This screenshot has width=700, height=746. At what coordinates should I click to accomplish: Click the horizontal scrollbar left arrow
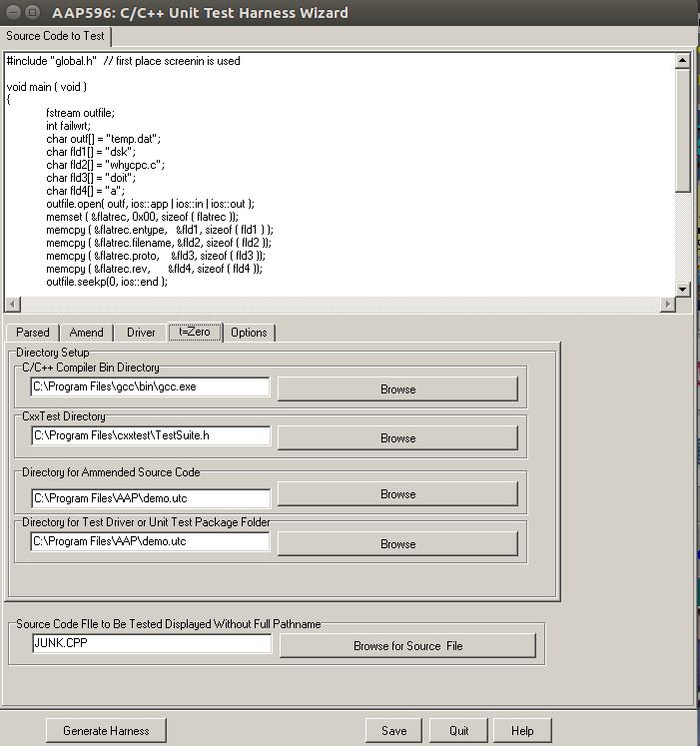(x=13, y=305)
